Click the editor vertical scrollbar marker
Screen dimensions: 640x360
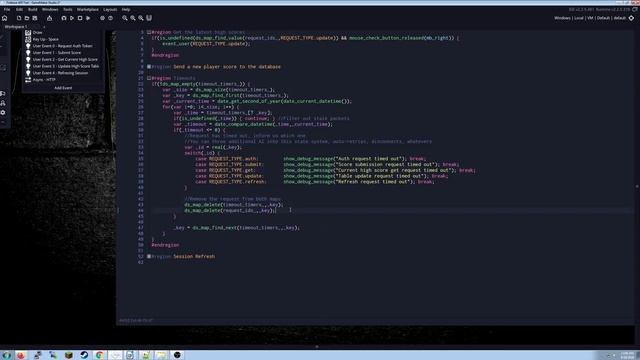(637, 187)
